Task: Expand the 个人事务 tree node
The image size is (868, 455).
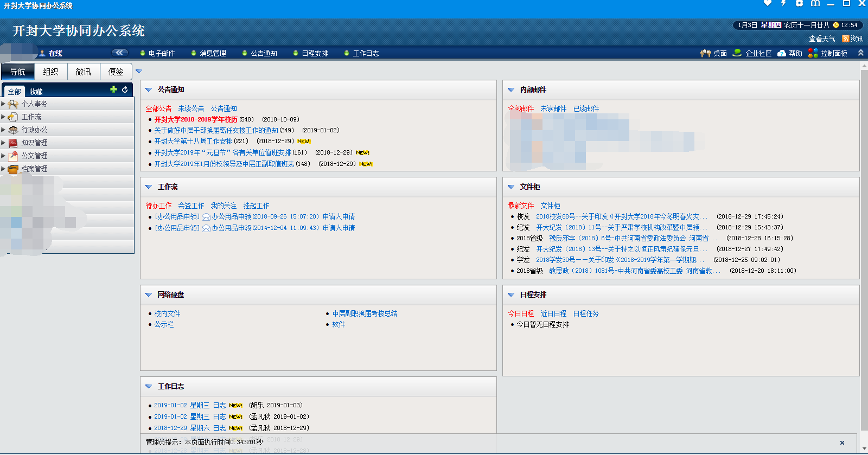Action: point(3,104)
